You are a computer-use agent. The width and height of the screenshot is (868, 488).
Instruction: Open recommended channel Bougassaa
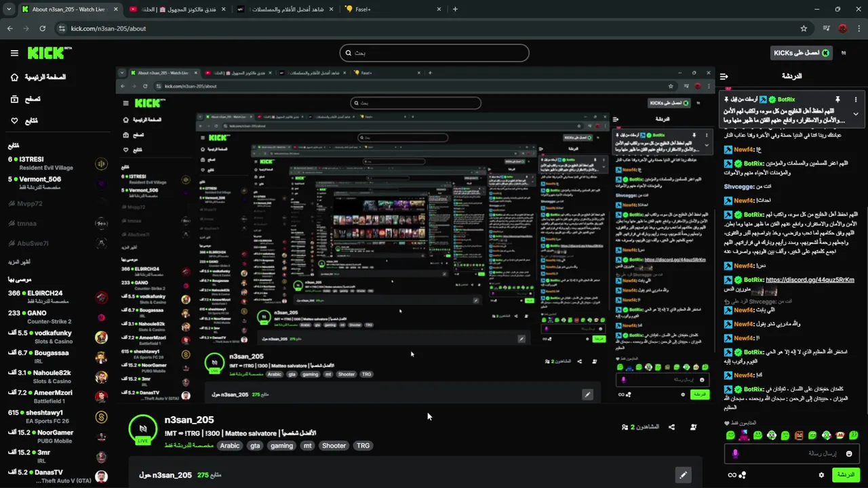tap(58, 357)
